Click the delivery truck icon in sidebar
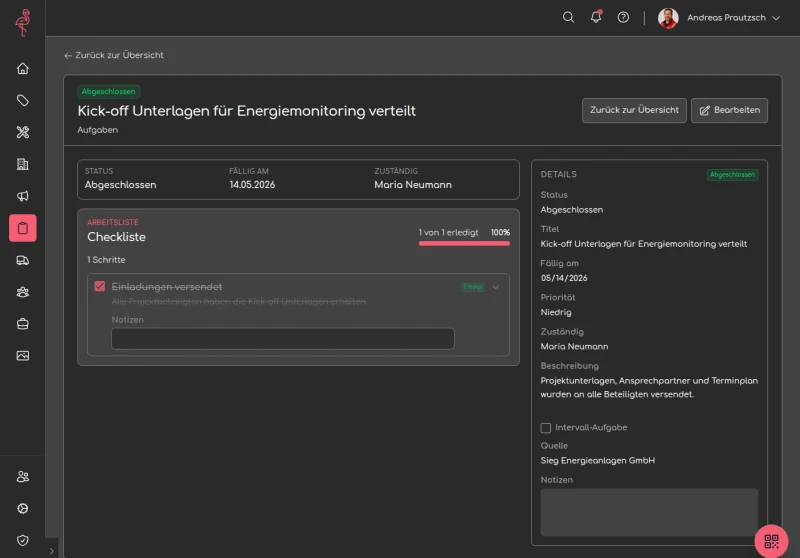Viewport: 800px width, 558px height. (x=22, y=260)
